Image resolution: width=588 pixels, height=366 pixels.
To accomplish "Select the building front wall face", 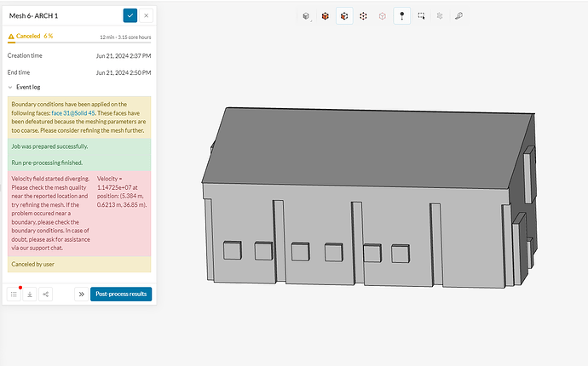I will tap(319, 225).
